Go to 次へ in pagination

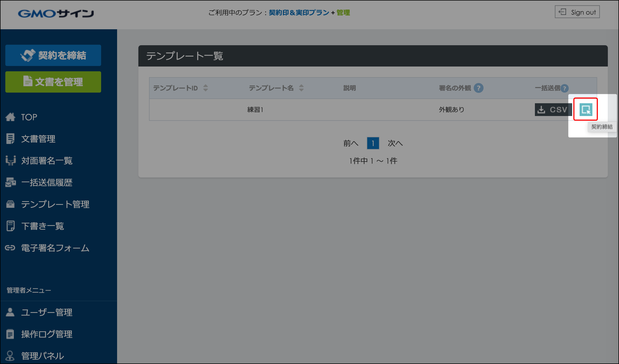click(395, 143)
